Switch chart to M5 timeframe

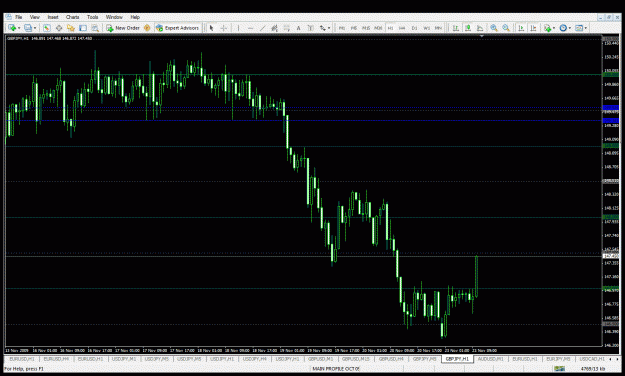354,28
